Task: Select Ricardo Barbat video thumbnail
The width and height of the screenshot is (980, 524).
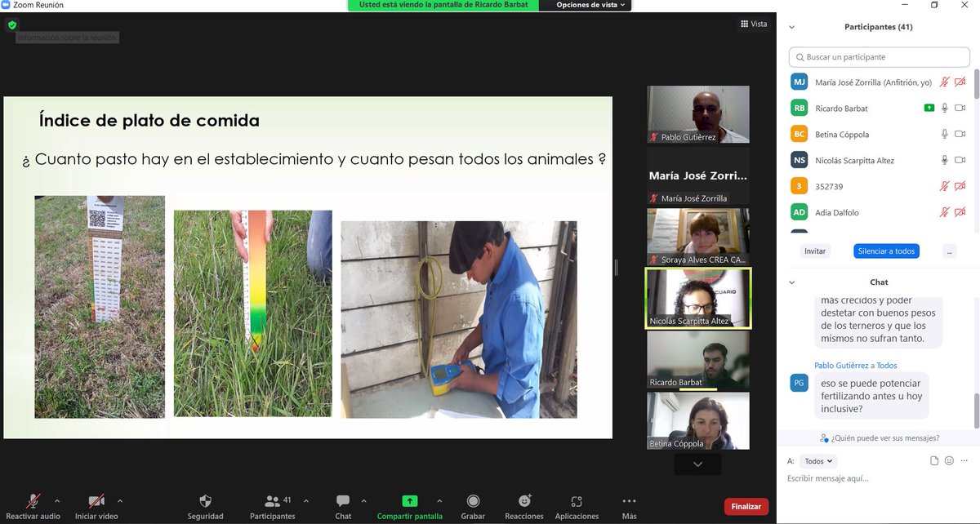Action: [x=698, y=360]
